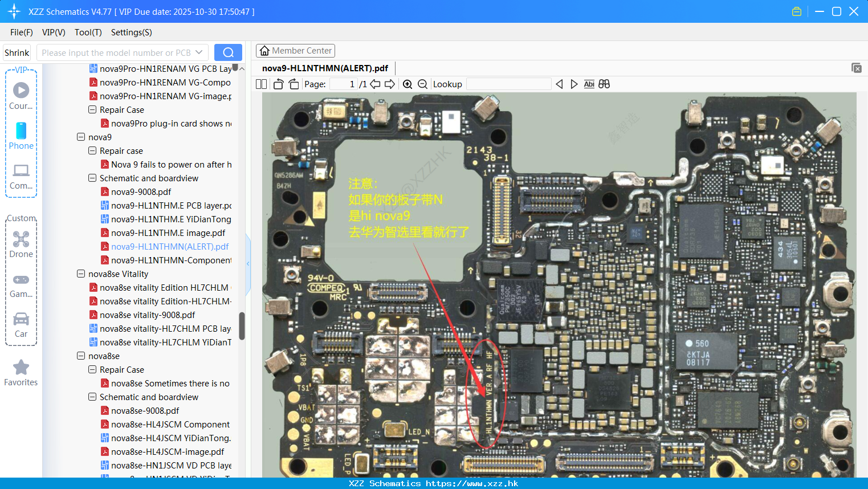Image resolution: width=868 pixels, height=489 pixels.
Task: Click the binoculars search icon
Action: (x=604, y=84)
